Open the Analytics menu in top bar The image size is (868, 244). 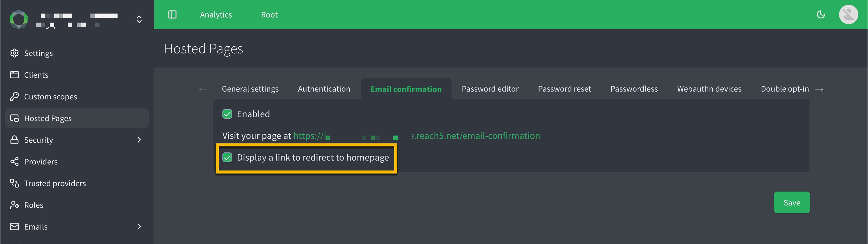pyautogui.click(x=216, y=15)
